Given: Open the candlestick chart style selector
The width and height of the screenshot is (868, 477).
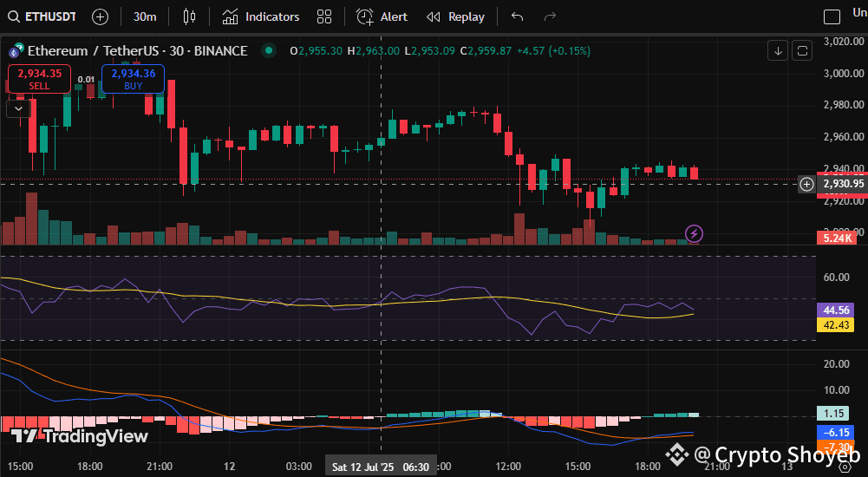Looking at the screenshot, I should tap(190, 16).
